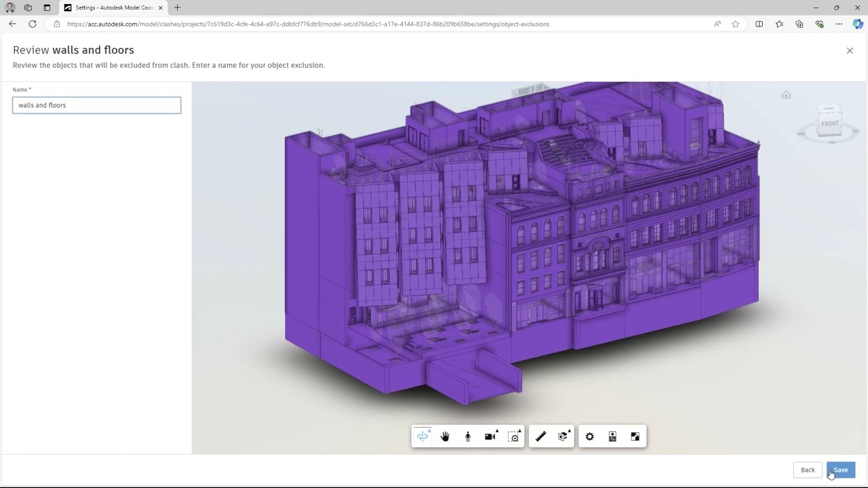Open the Section analysis tool

[563, 436]
